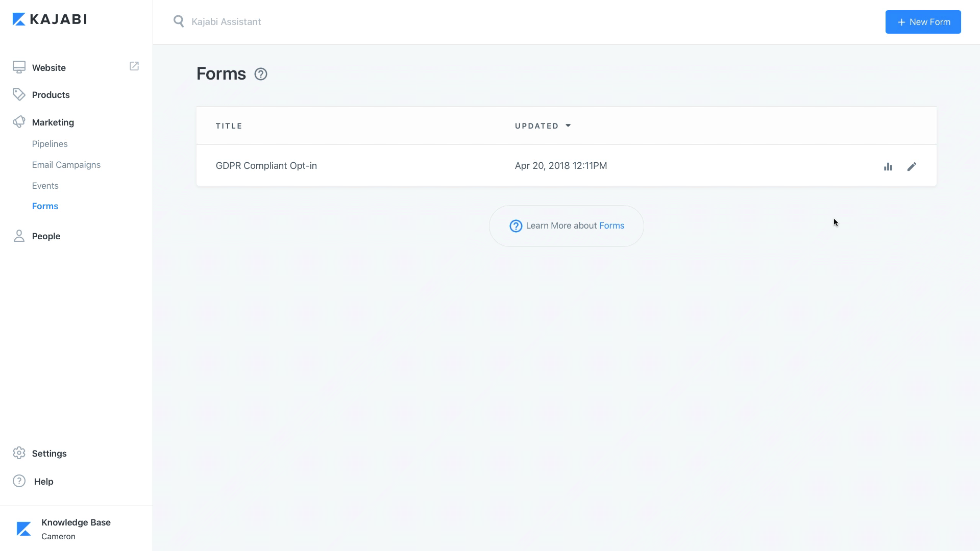Click the Help circle icon in sidebar

click(x=19, y=481)
